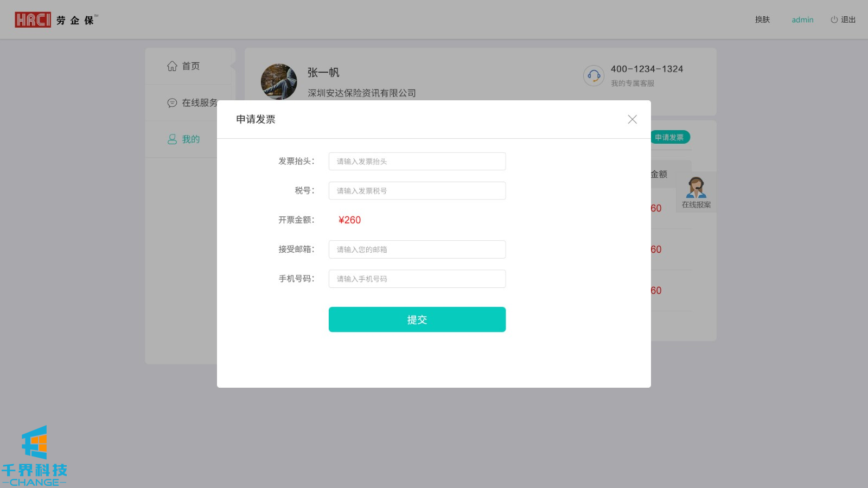Image resolution: width=868 pixels, height=488 pixels.
Task: Click the 申请发票 pill button behind dialog
Action: [671, 138]
